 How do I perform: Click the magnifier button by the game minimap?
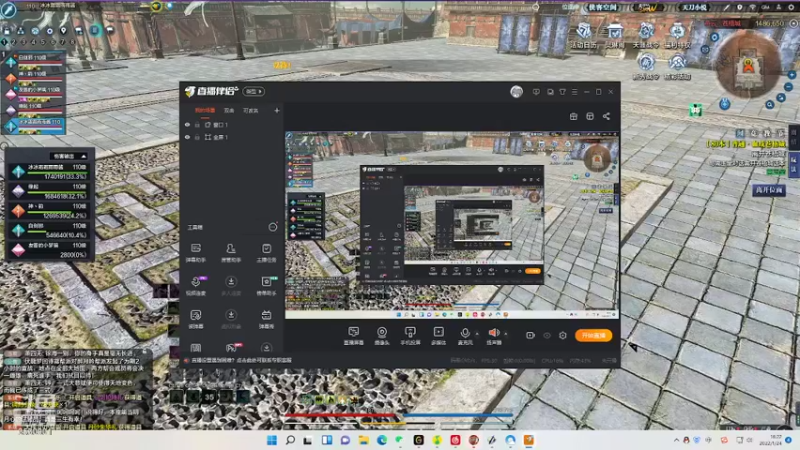click(x=769, y=105)
